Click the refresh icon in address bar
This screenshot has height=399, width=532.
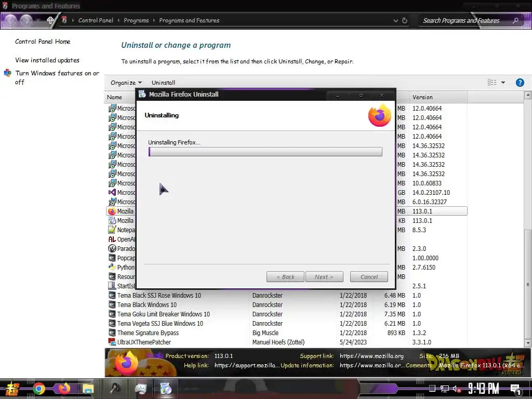pyautogui.click(x=404, y=21)
